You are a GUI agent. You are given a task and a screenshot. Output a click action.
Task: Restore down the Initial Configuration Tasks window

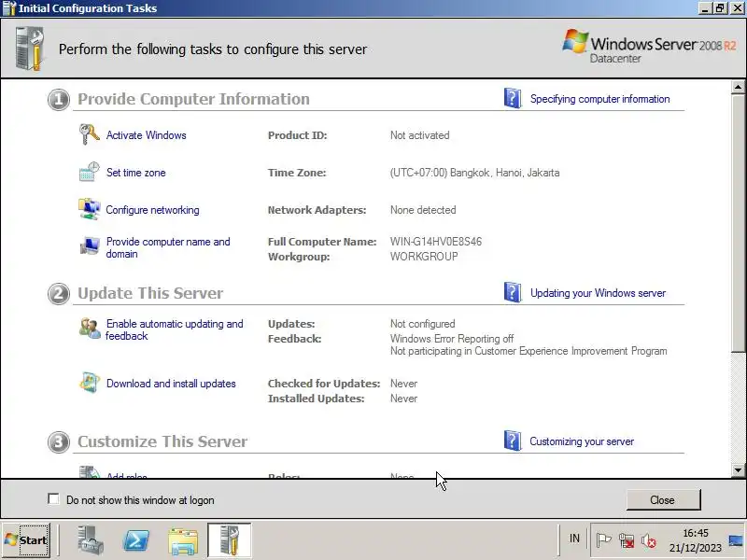720,8
